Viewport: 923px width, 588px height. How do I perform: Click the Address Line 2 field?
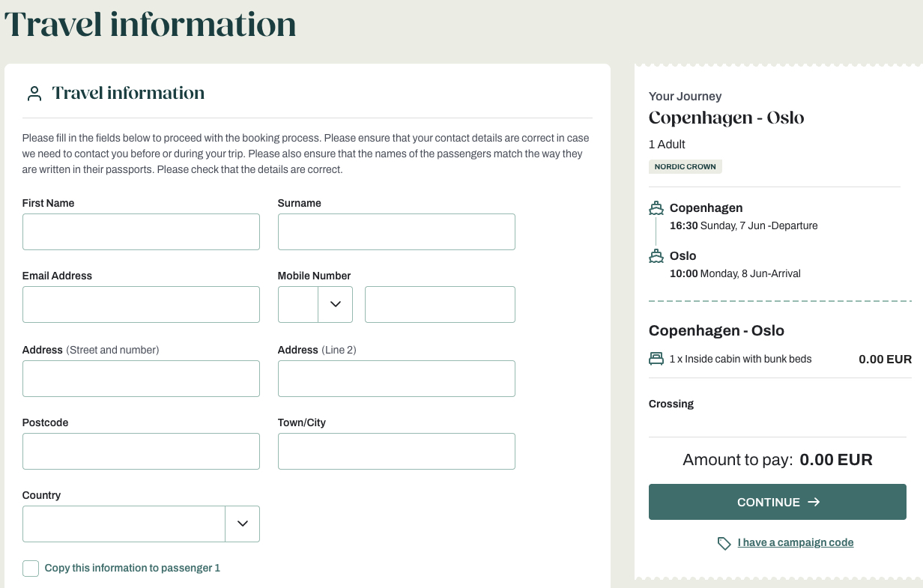(x=396, y=378)
